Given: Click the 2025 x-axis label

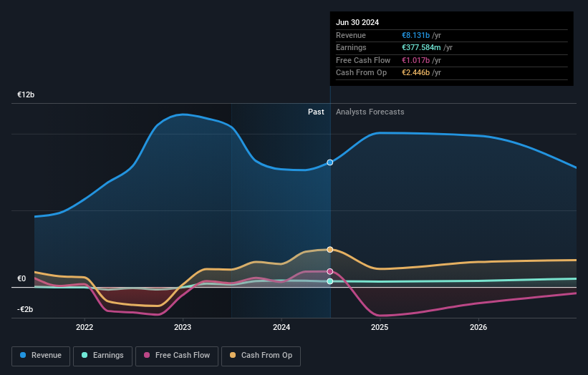Looking at the screenshot, I should tap(380, 327).
